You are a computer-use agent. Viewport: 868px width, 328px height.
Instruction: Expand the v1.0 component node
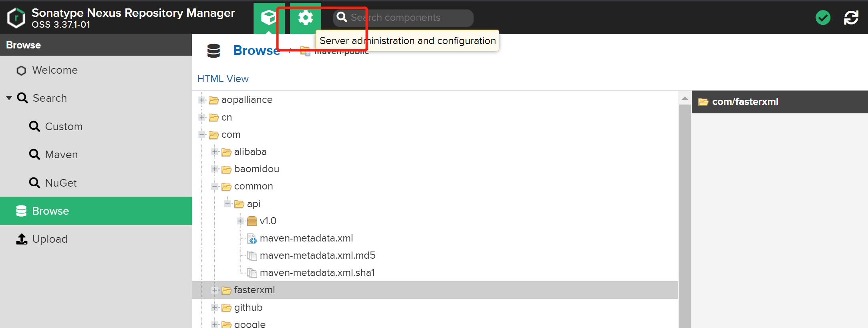(241, 221)
